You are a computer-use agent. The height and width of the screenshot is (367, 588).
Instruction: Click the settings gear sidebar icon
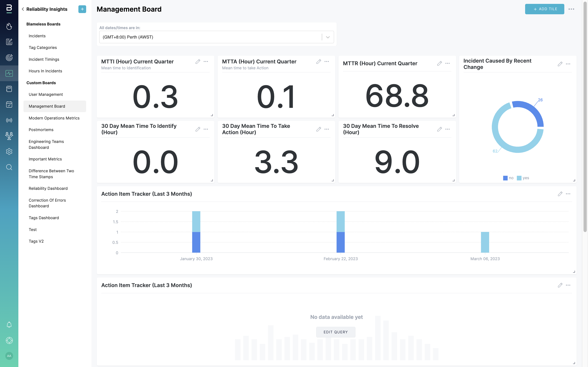coord(9,151)
